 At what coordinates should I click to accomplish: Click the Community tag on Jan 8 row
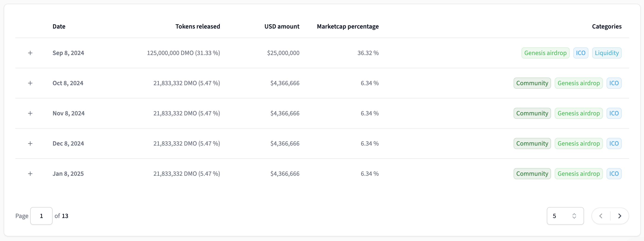coord(532,174)
